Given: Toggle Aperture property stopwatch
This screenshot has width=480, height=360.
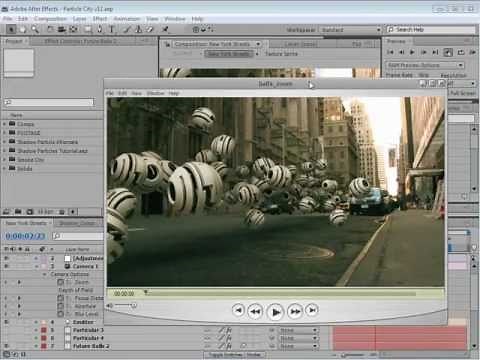Looking at the screenshot, I should point(60,306).
